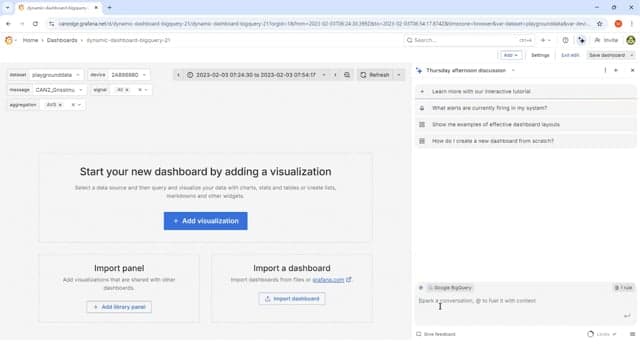Click Add library panel
The image size is (640, 360).
pos(119,307)
